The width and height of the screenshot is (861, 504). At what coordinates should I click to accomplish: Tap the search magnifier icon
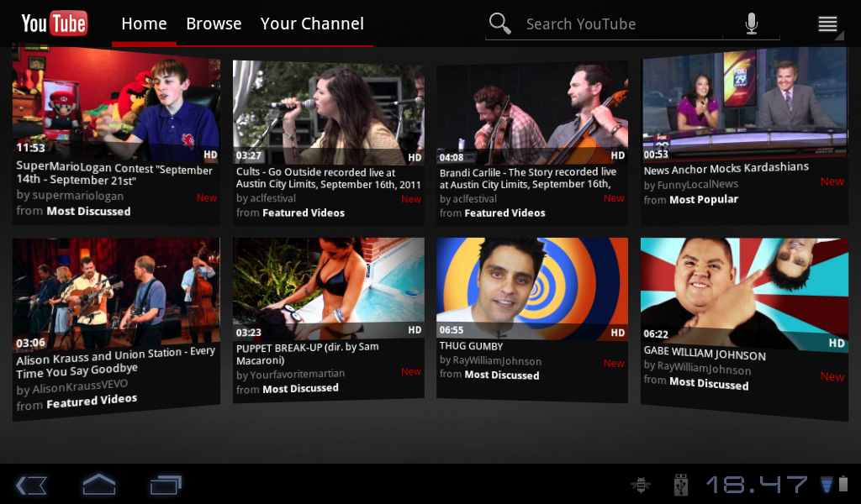(x=499, y=24)
